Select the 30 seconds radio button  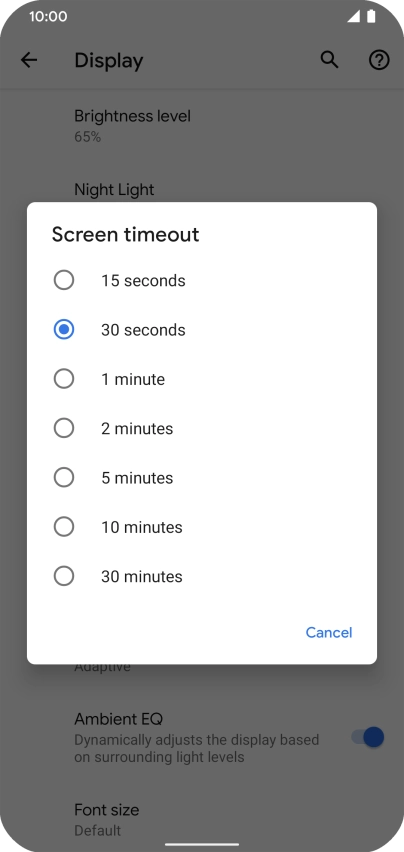coord(64,330)
